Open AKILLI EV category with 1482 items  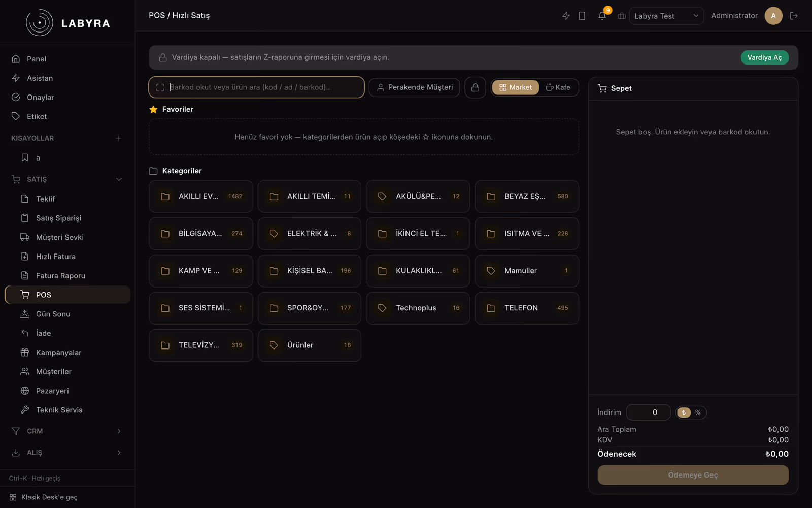click(x=201, y=196)
